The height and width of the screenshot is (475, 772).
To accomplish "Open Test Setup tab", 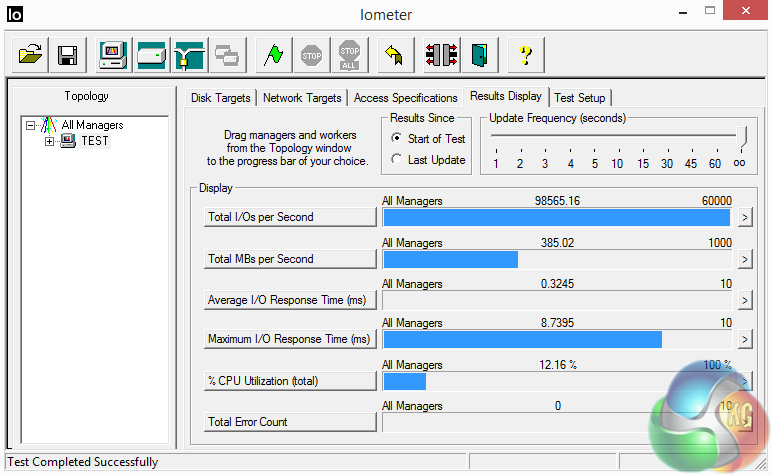I will point(579,98).
